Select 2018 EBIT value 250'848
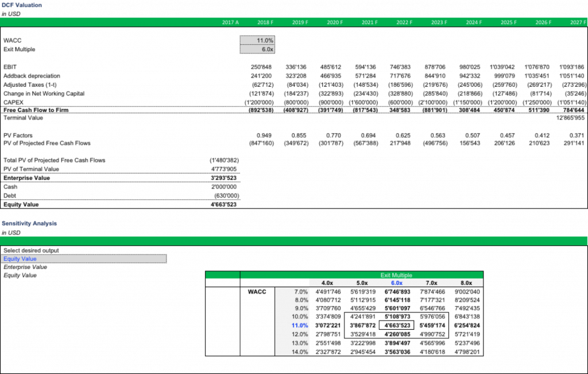588x374 pixels. click(261, 67)
